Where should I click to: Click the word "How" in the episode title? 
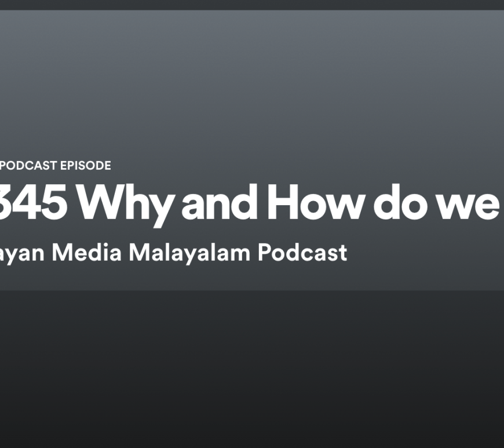(316, 204)
